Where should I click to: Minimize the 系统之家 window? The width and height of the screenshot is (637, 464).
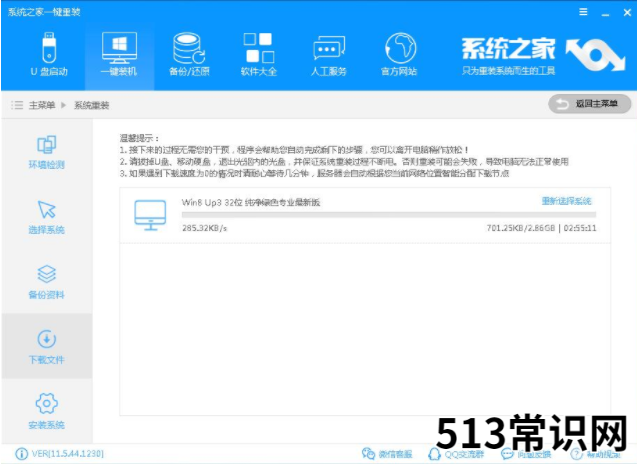tap(605, 13)
